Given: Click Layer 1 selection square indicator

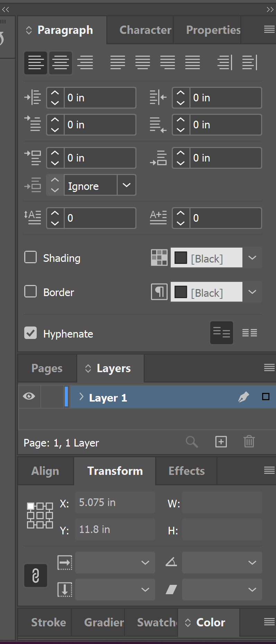Looking at the screenshot, I should point(266,397).
